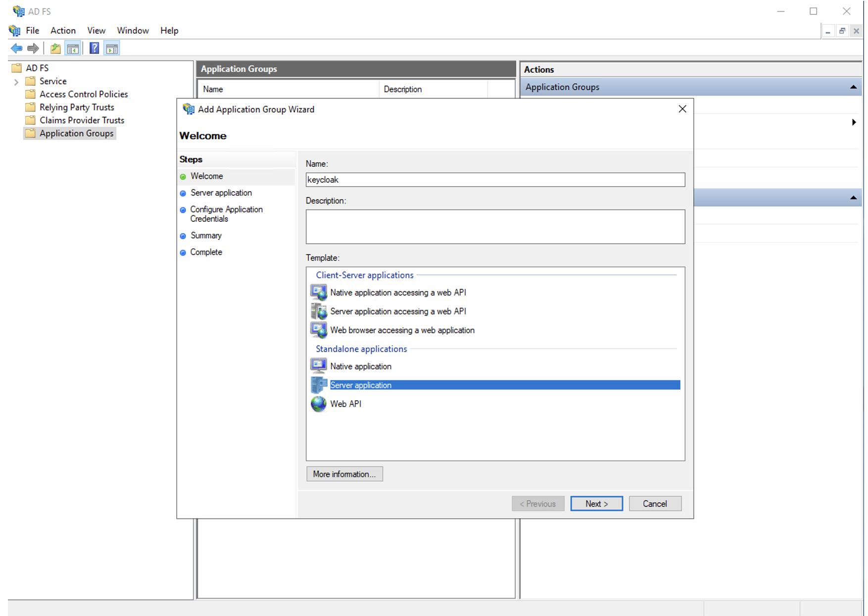Toggle the Show/Hide Action Pane icon

point(112,49)
